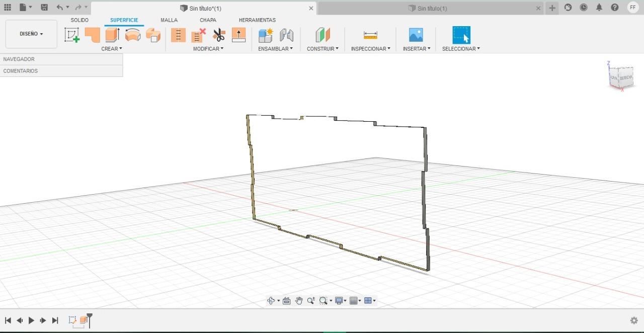The width and height of the screenshot is (644, 333).
Task: Open Viewports layout icon
Action: (368, 301)
